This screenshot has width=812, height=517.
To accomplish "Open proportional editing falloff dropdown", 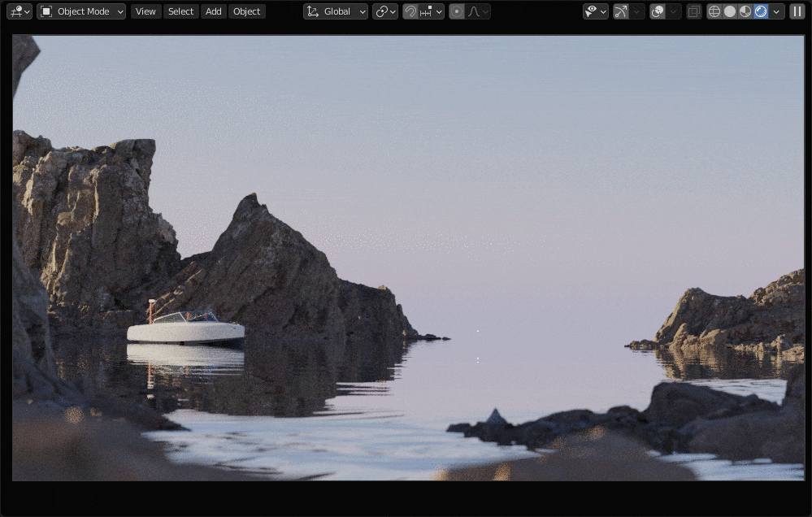I will (477, 11).
